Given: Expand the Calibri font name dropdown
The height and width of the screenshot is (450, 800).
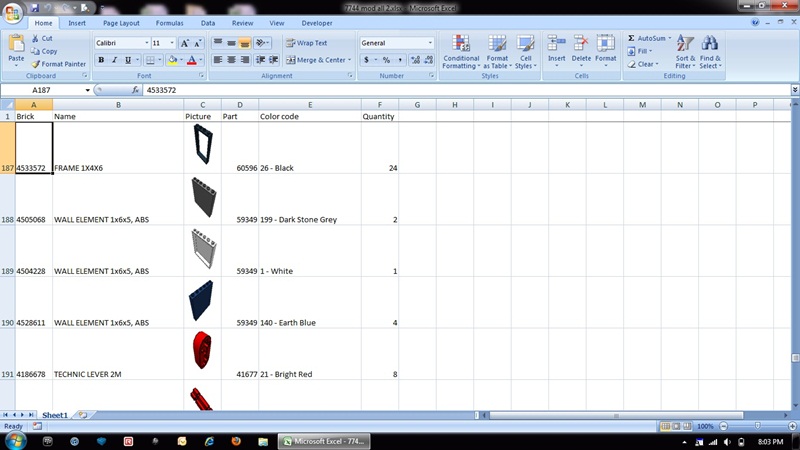Looking at the screenshot, I should pyautogui.click(x=146, y=43).
